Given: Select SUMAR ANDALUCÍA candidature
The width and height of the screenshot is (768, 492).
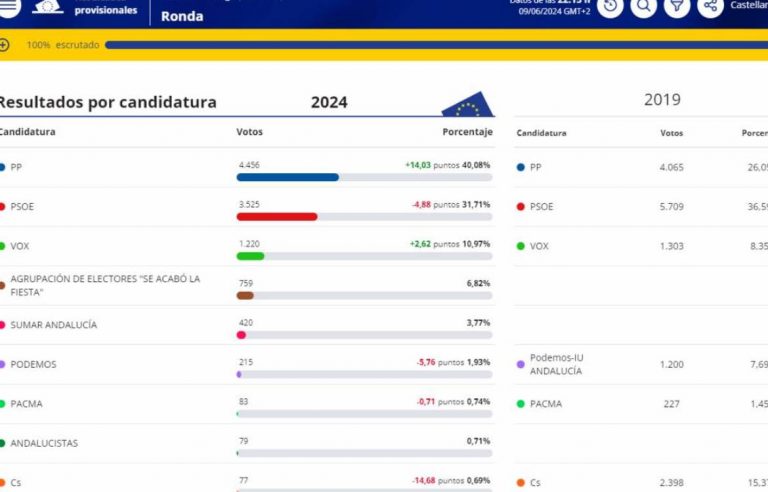Looking at the screenshot, I should click(53, 325).
